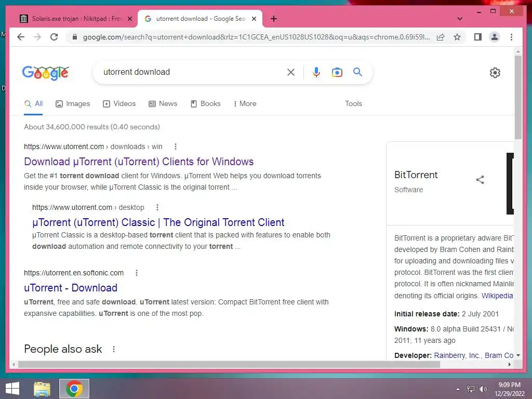Open search Tools options
The height and width of the screenshot is (399, 532).
(x=353, y=104)
